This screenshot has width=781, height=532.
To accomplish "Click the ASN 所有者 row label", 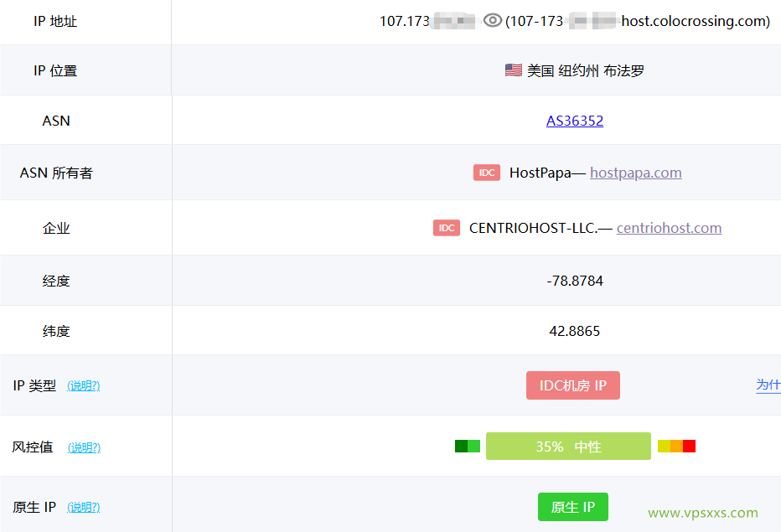I will (56, 173).
